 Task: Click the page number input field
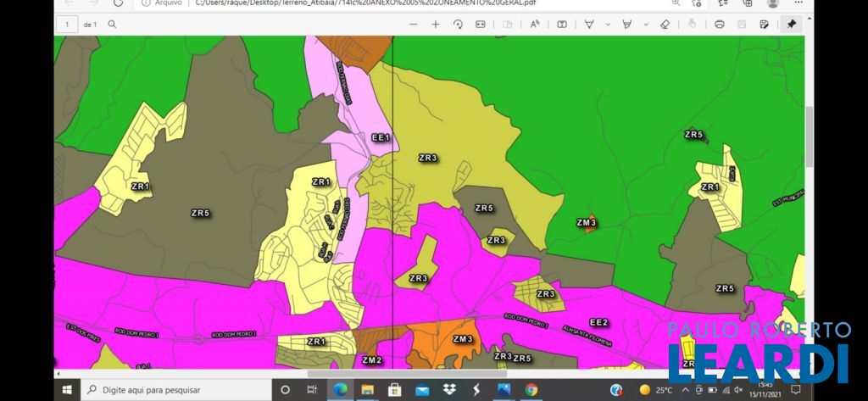[64, 25]
